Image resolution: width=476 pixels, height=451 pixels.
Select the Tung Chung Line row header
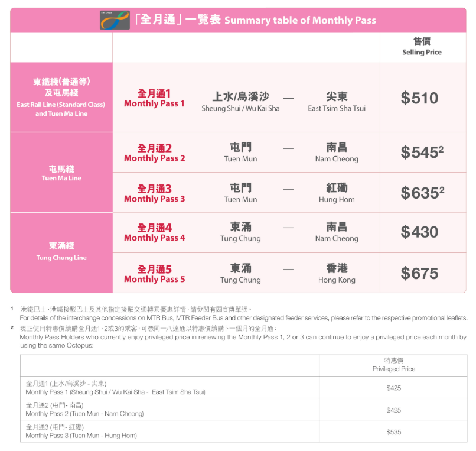[61, 252]
